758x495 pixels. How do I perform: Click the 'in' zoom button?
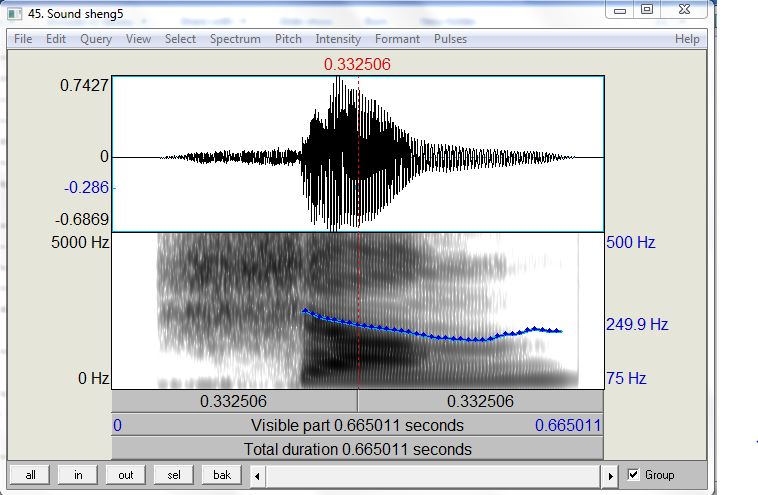78,475
